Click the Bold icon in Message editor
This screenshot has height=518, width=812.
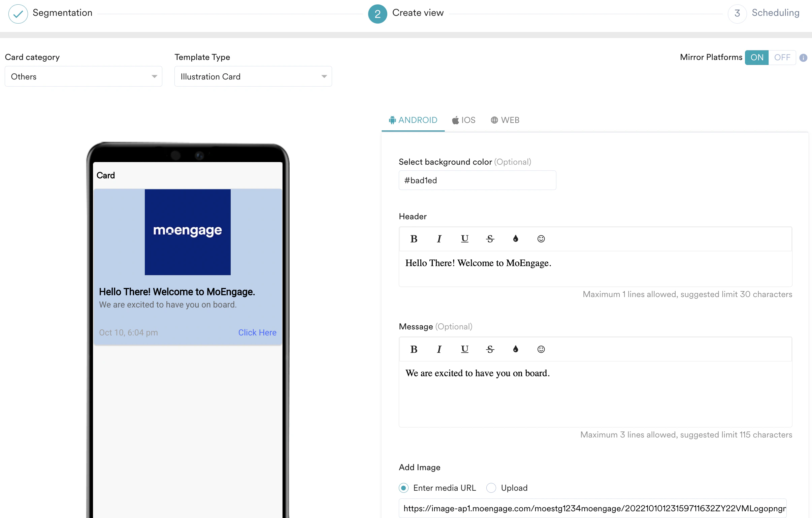414,349
